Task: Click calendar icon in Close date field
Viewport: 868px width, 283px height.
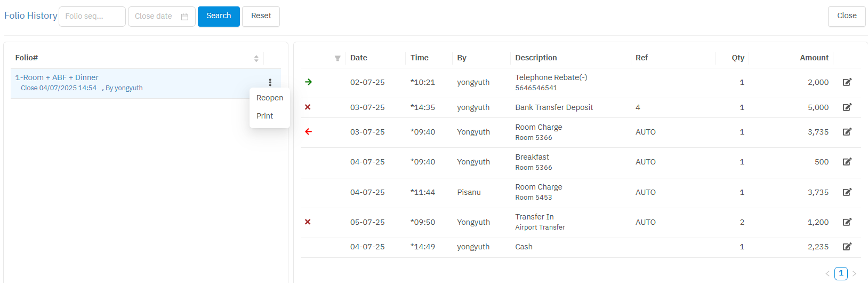Action: (184, 17)
